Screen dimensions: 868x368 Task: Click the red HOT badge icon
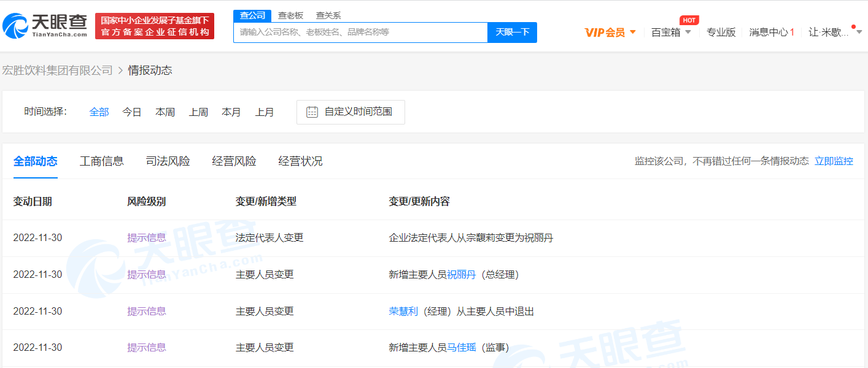pyautogui.click(x=689, y=20)
